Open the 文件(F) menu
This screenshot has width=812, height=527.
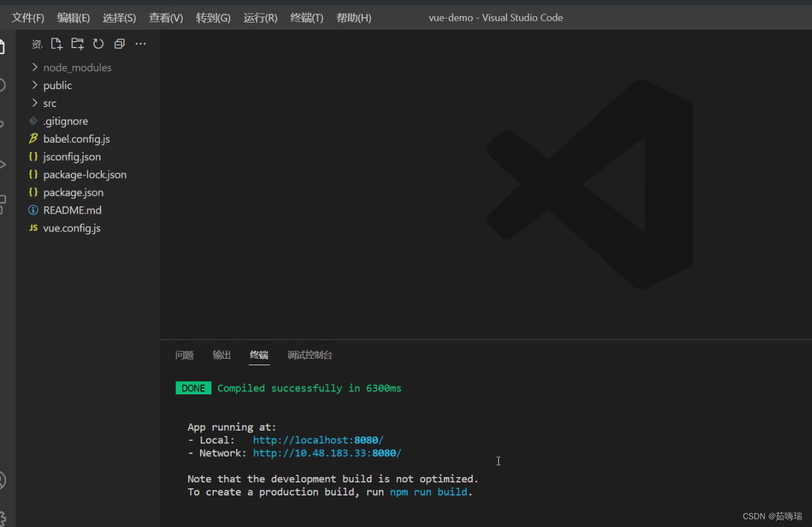[x=28, y=18]
